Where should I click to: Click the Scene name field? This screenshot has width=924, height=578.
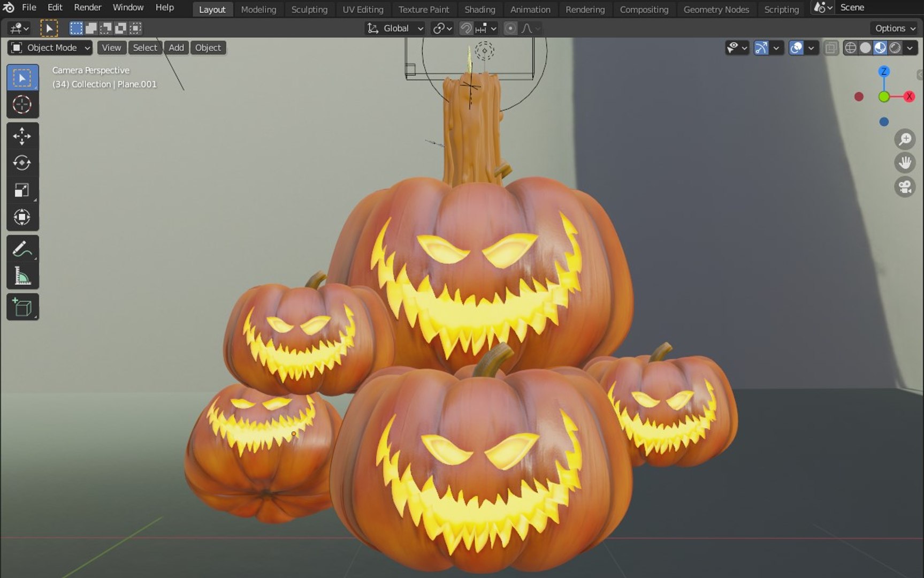880,7
